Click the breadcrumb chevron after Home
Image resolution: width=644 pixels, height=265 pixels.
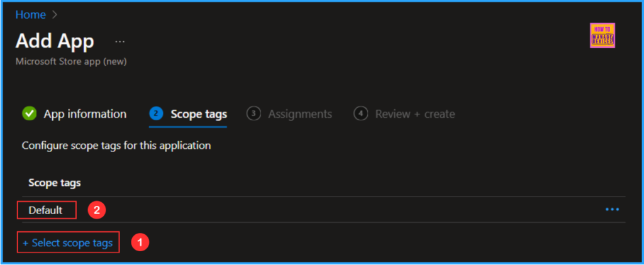click(x=55, y=15)
